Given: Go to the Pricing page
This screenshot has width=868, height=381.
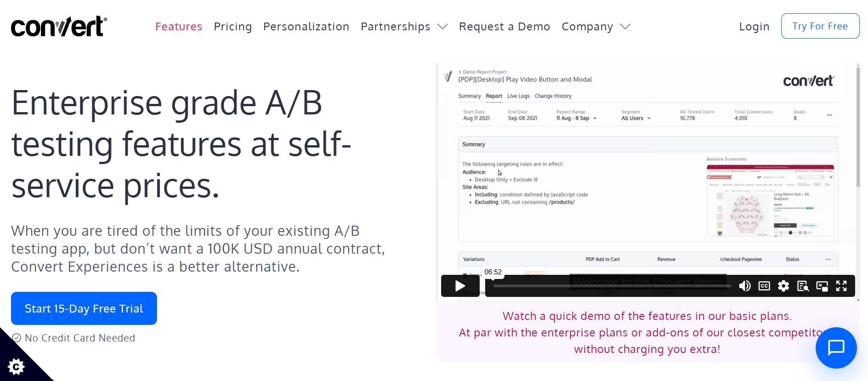Looking at the screenshot, I should coord(233,27).
